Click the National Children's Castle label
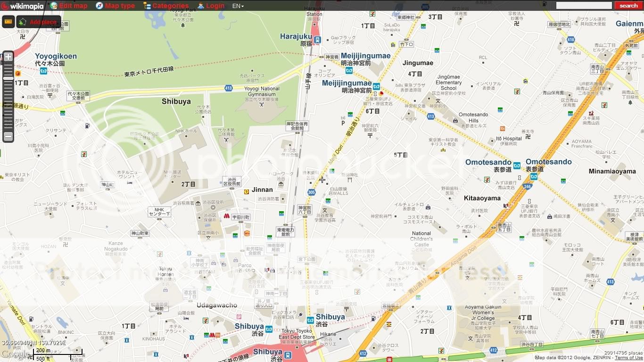Screen dimensions: 644x362 pyautogui.click(x=421, y=239)
